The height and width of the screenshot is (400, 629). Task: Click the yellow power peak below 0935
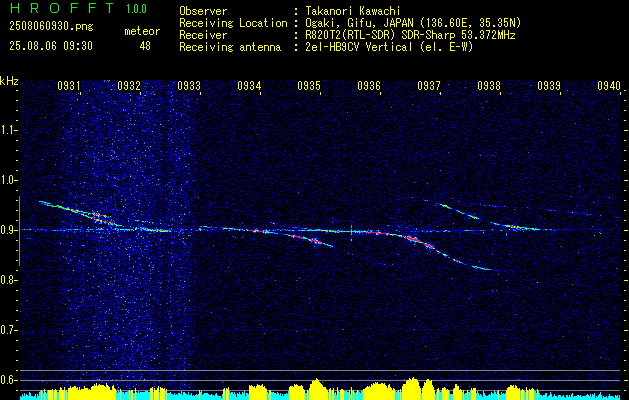[317, 387]
